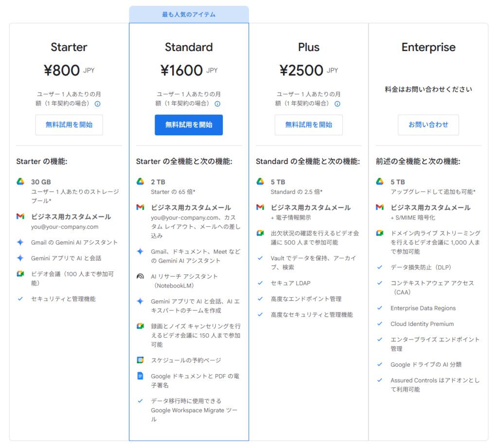Click the info icon under Plus price
The width and height of the screenshot is (498, 448).
pos(338,104)
